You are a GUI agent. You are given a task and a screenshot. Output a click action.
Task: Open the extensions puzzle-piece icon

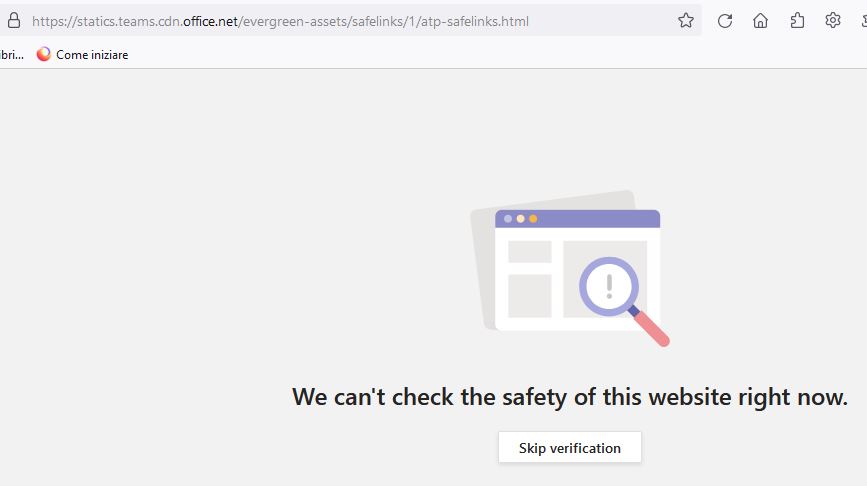click(x=797, y=21)
